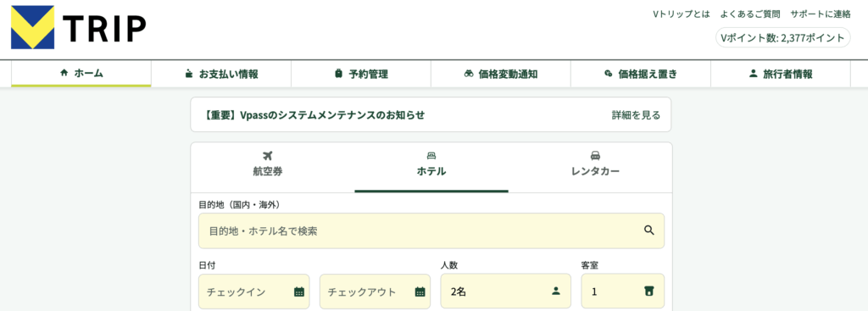Open the よくあるご質問 link
Screen dimensions: 868x311
750,14
